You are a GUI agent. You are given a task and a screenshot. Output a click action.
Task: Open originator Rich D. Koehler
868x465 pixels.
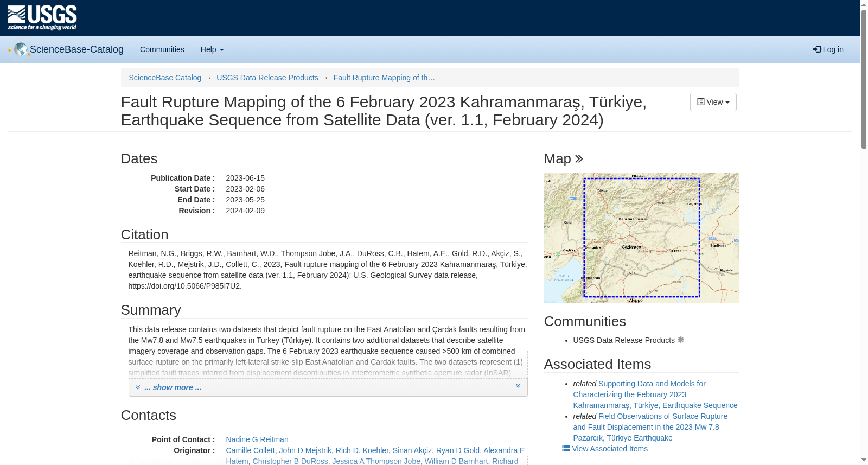click(362, 450)
